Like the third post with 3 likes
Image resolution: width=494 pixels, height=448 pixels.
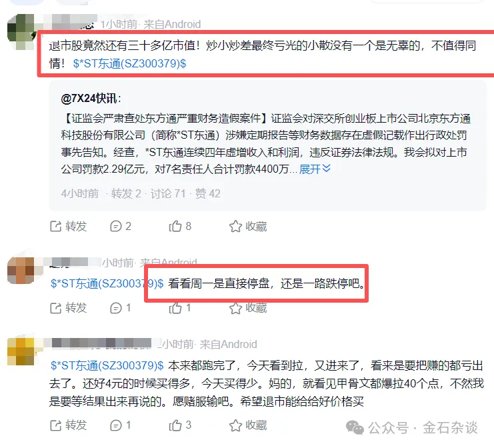(180, 425)
